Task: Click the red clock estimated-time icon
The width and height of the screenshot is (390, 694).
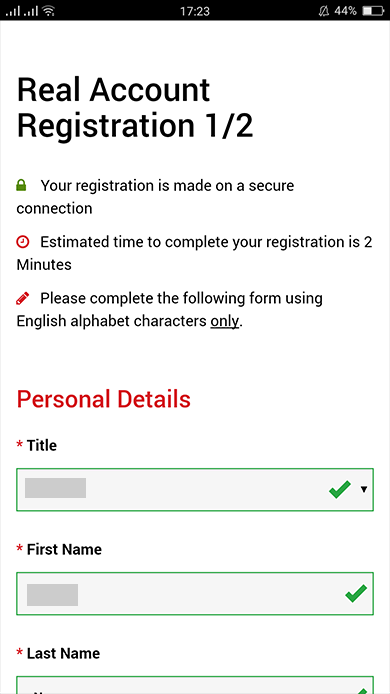Action: [23, 242]
